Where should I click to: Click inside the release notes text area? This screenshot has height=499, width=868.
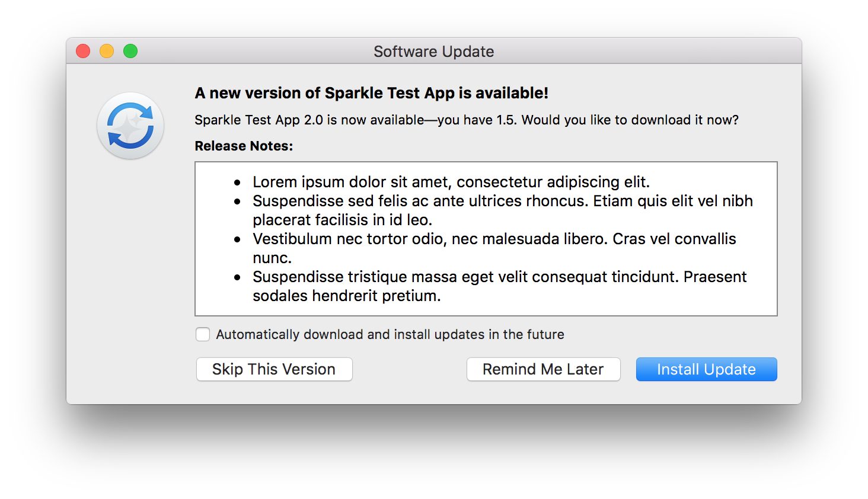[x=486, y=237]
